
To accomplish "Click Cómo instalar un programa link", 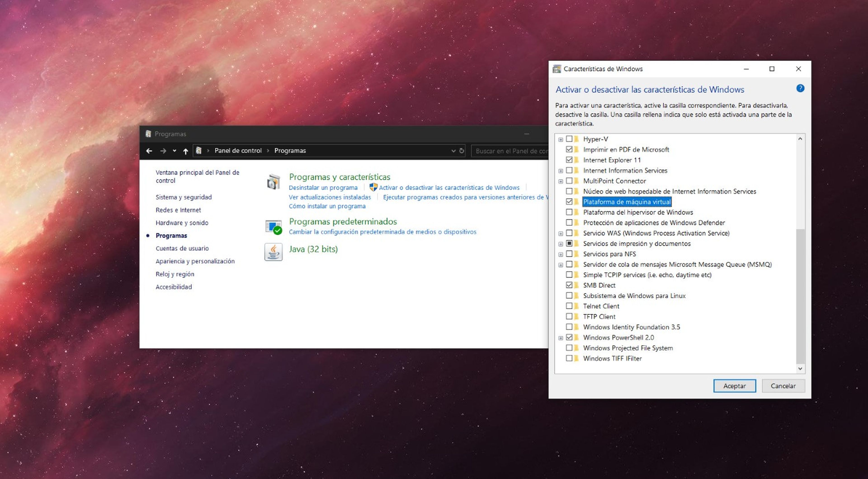I will click(x=327, y=206).
